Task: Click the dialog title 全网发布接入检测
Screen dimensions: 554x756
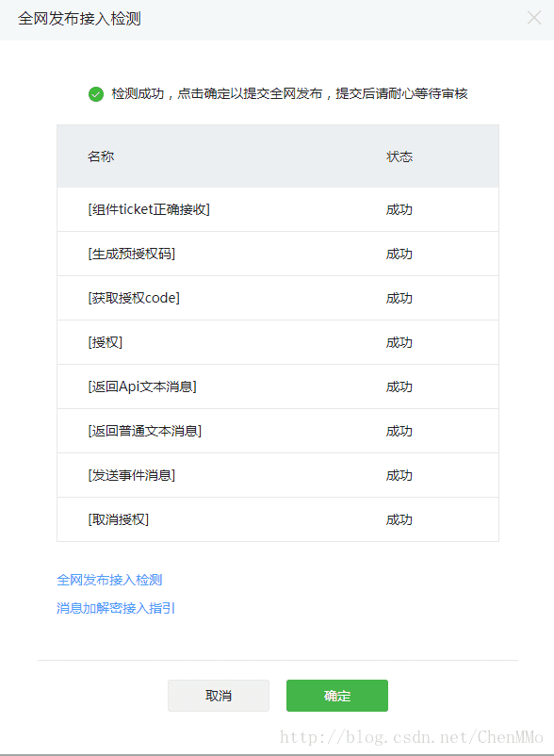Action: 71,18
